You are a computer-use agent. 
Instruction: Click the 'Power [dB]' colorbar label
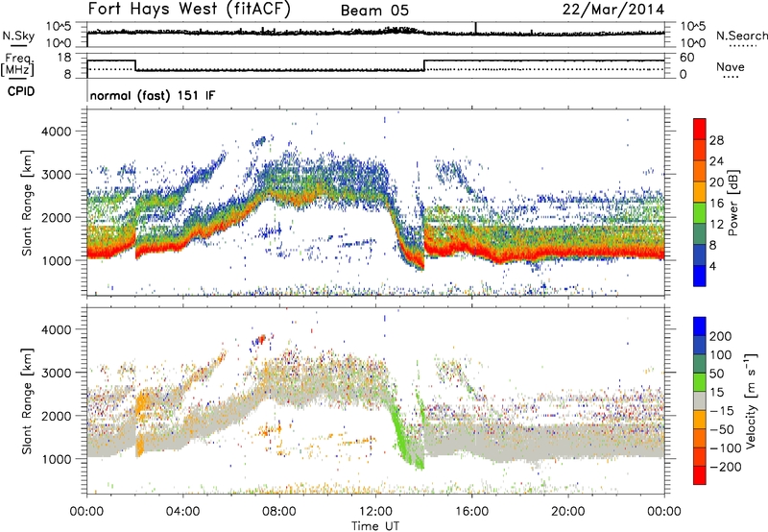733,203
